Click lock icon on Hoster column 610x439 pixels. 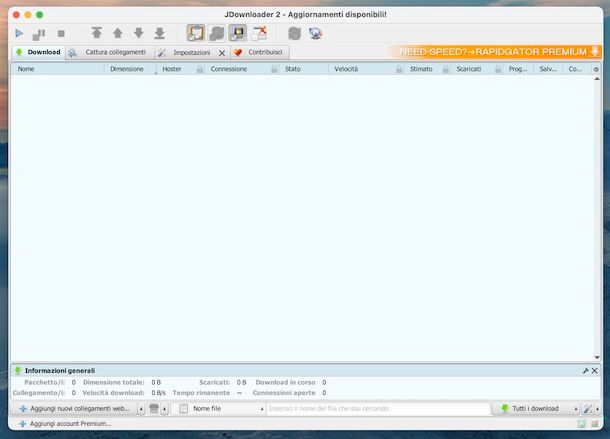[200, 69]
